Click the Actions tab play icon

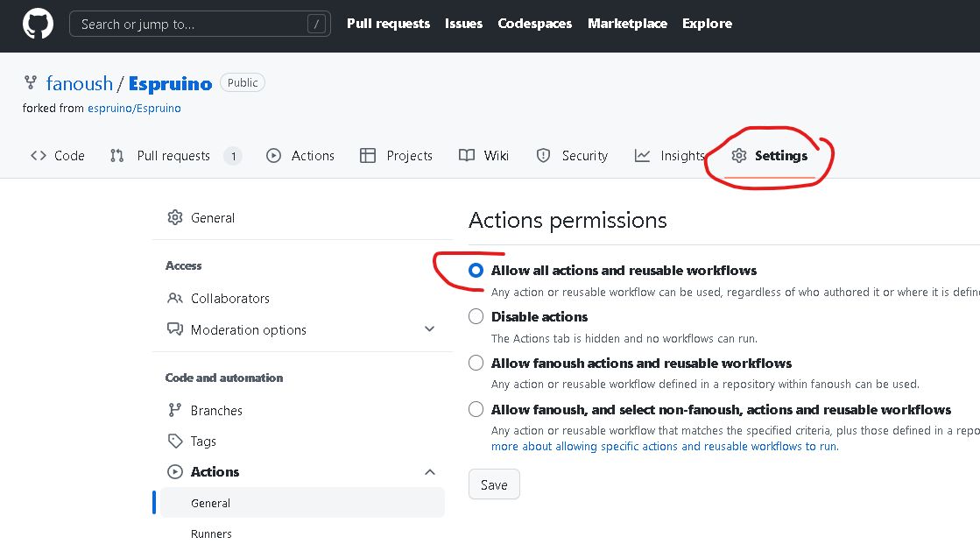click(274, 156)
